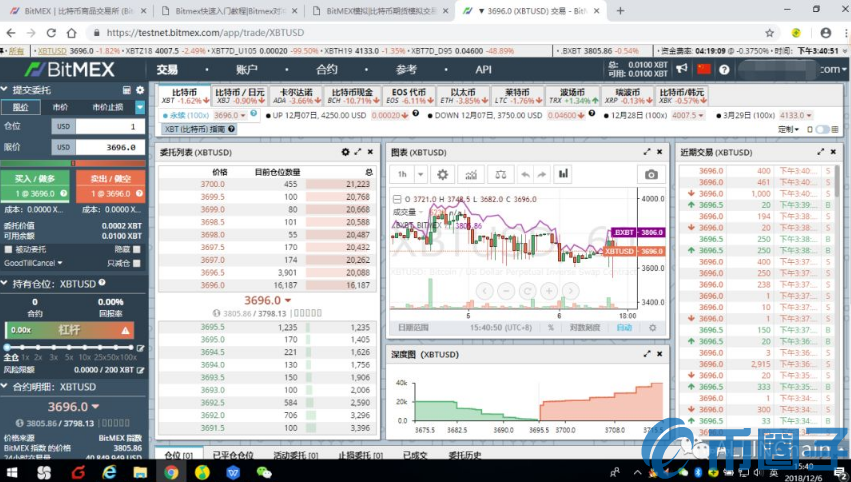The height and width of the screenshot is (482, 851).
Task: Open 参考 references menu
Action: (x=407, y=69)
